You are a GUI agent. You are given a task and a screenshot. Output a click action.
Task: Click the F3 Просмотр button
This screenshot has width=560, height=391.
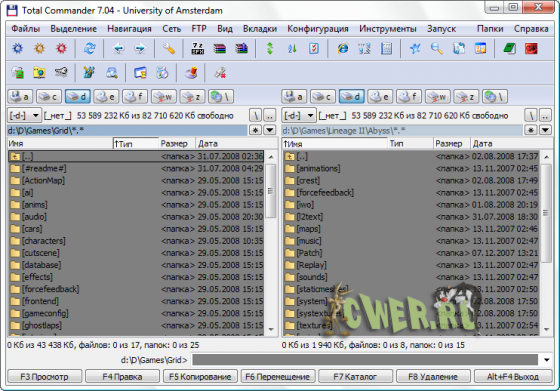pos(44,377)
